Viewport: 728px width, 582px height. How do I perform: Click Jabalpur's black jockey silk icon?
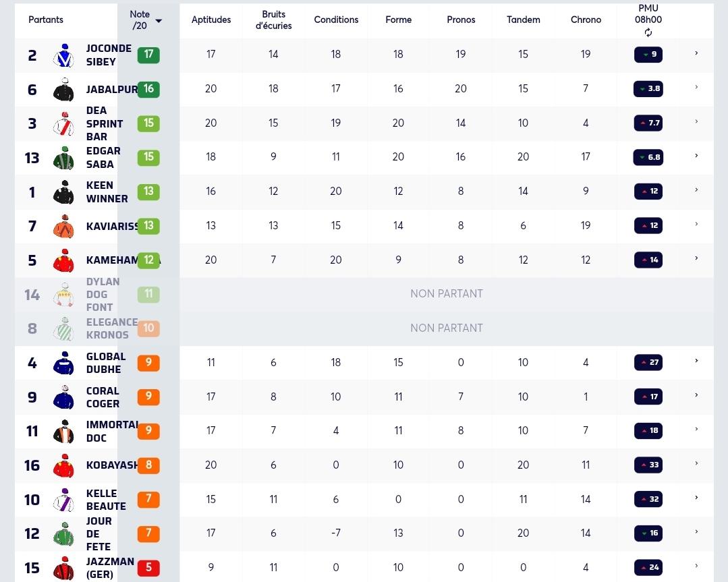(x=64, y=90)
